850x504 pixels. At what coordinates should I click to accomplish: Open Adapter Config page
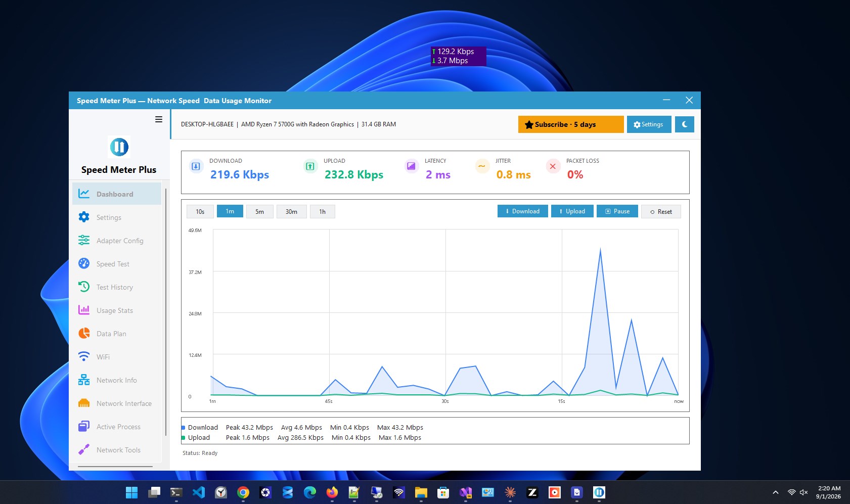(117, 241)
